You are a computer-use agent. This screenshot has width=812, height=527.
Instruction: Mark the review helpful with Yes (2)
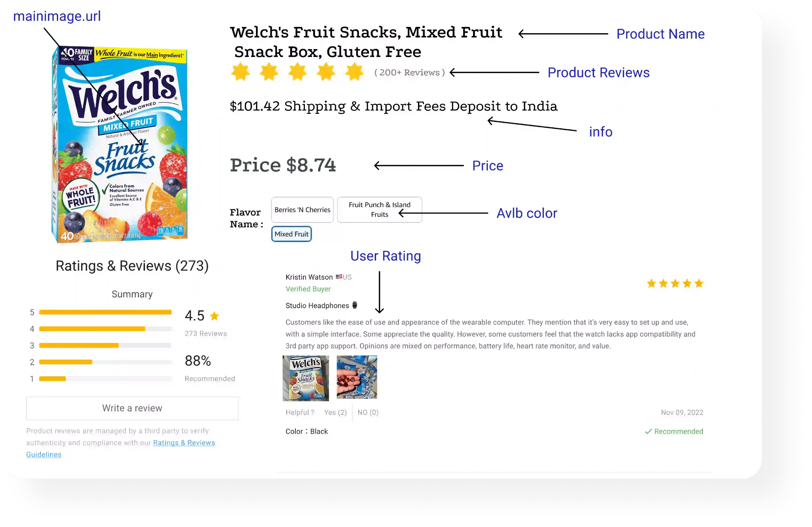point(335,412)
